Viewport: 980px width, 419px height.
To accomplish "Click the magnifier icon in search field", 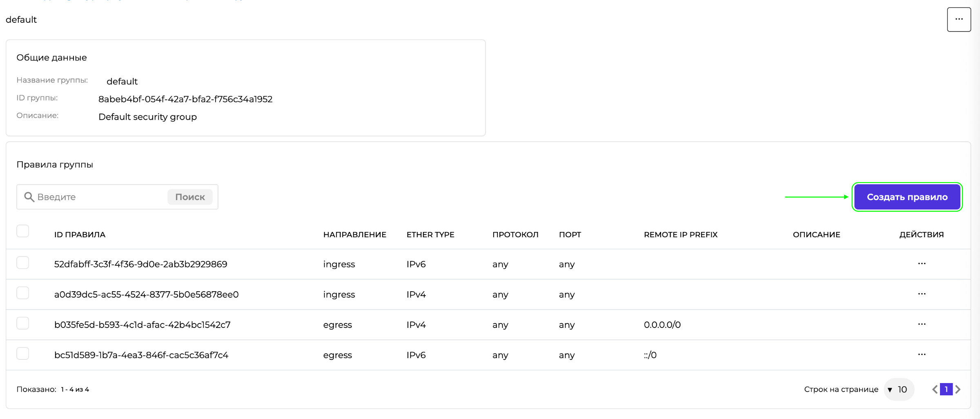I will (29, 197).
